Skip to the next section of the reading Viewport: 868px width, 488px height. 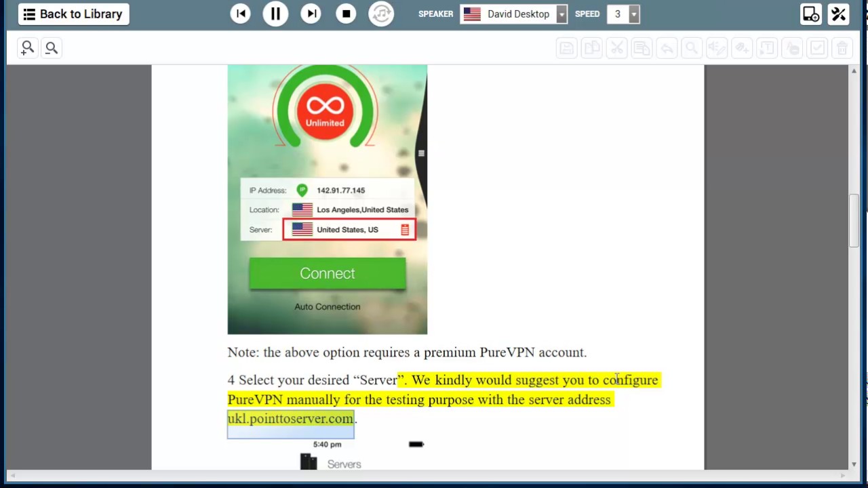(x=311, y=14)
